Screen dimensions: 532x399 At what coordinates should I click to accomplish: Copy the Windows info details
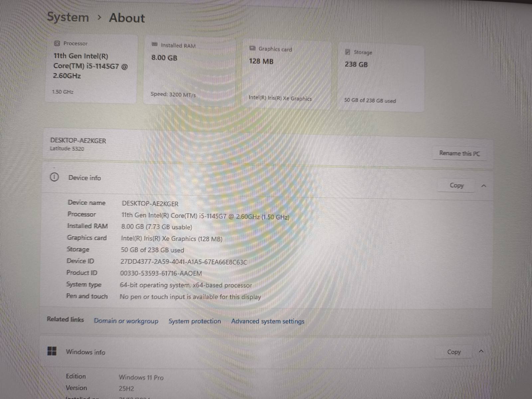coord(454,352)
